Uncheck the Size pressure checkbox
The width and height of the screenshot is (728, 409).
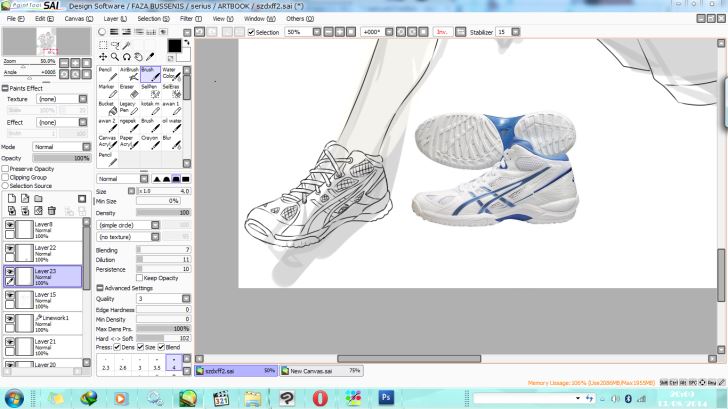point(141,347)
